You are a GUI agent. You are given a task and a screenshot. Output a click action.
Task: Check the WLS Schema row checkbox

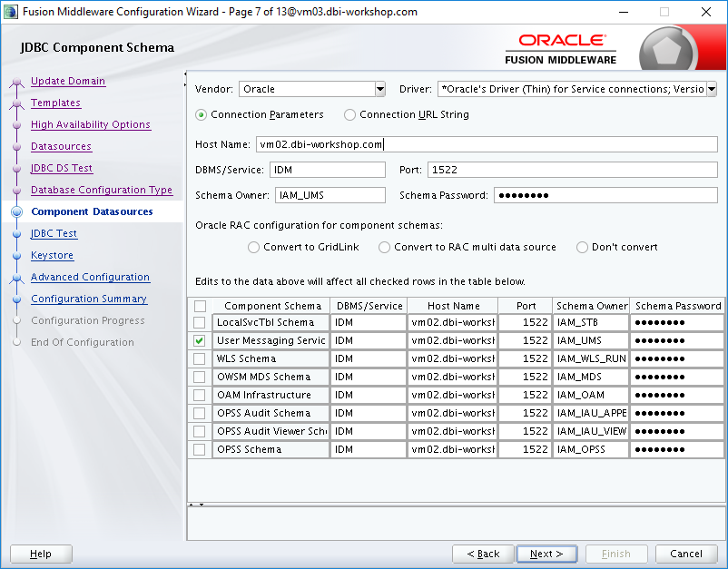click(200, 358)
